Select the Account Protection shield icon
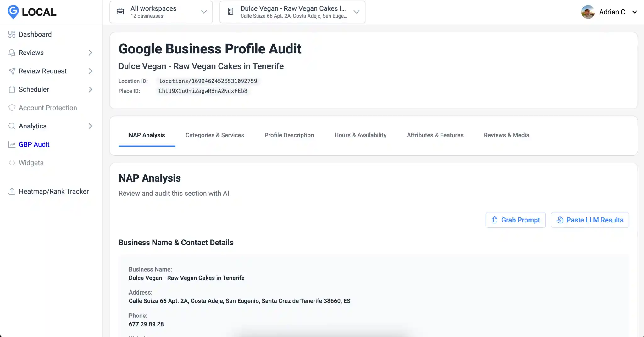The width and height of the screenshot is (644, 337). pyautogui.click(x=12, y=108)
